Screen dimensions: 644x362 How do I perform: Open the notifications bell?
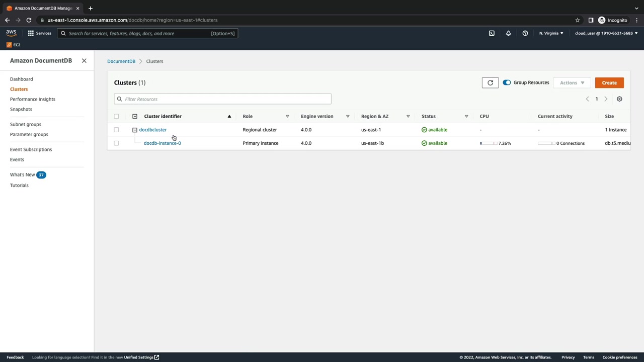(x=508, y=33)
